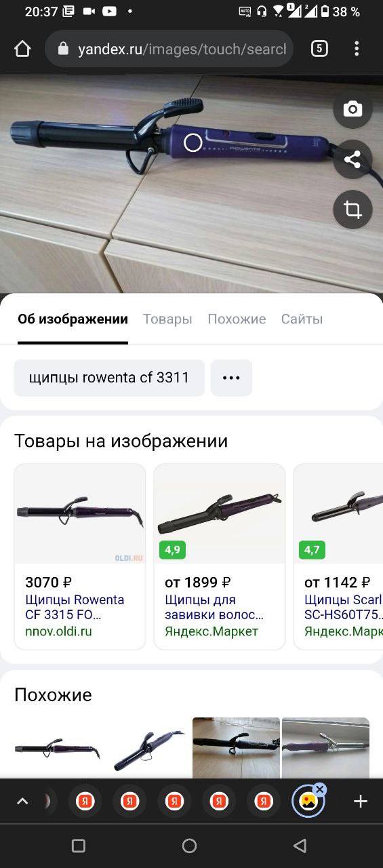Select the щипцы rowenta cf 3311 tag
The width and height of the screenshot is (383, 868).
click(x=109, y=378)
